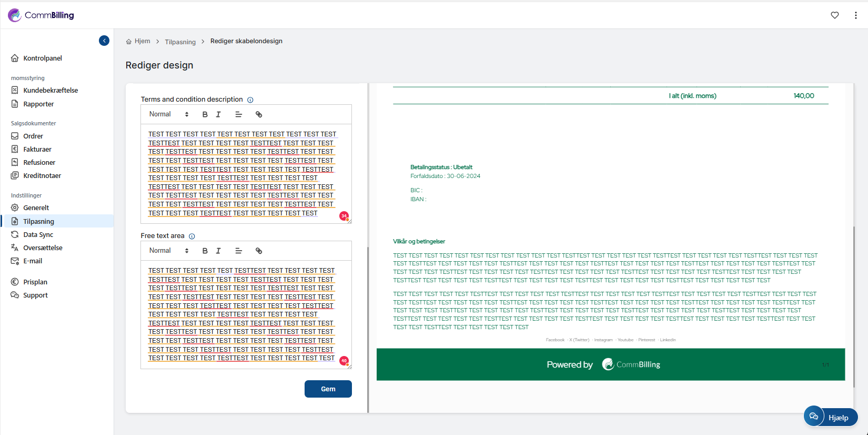Click the invoice preview vertical scrollbar
The height and width of the screenshot is (435, 868).
pyautogui.click(x=853, y=305)
